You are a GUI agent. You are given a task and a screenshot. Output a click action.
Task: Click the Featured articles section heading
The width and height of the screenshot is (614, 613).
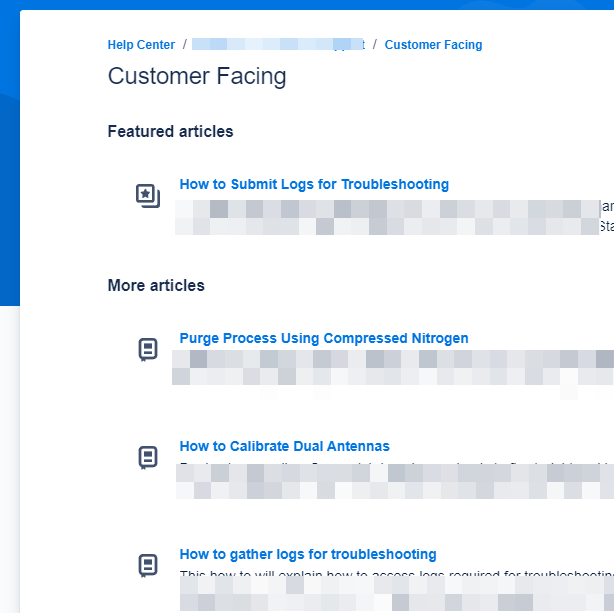pos(170,132)
